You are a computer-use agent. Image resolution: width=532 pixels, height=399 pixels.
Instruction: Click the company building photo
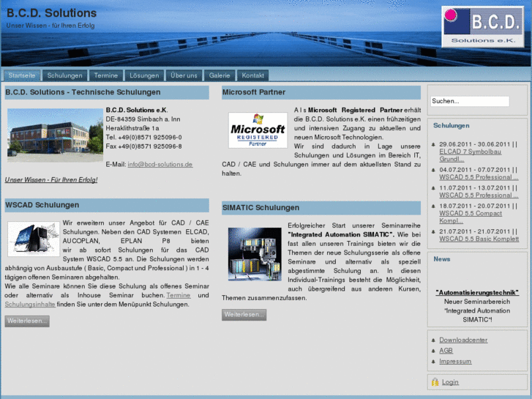[x=56, y=135]
